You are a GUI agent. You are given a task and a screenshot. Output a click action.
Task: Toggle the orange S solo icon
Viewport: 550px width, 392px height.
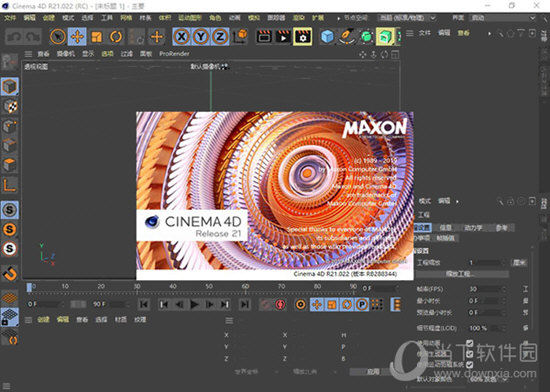tap(9, 229)
